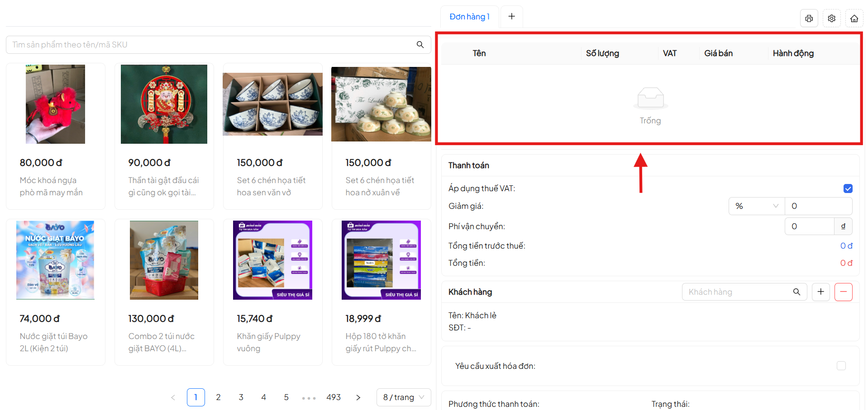
Task: Open the settings gear icon
Action: (x=831, y=19)
